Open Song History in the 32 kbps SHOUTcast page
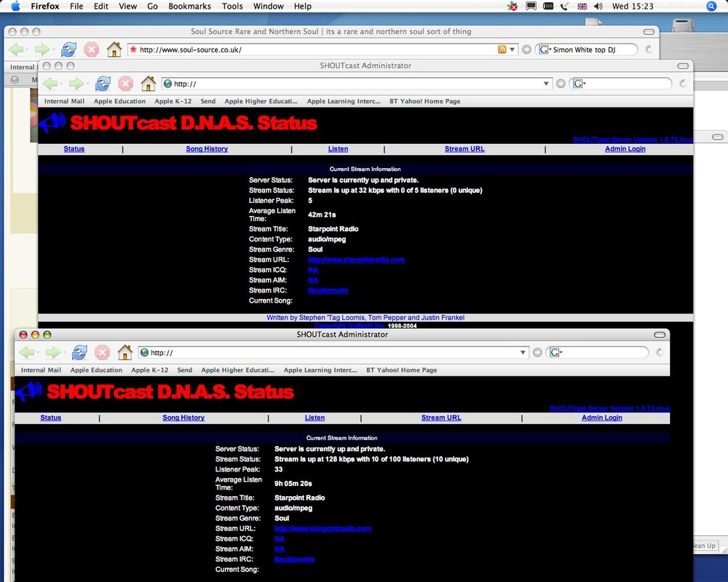Viewport: 728px width, 582px height. click(207, 149)
